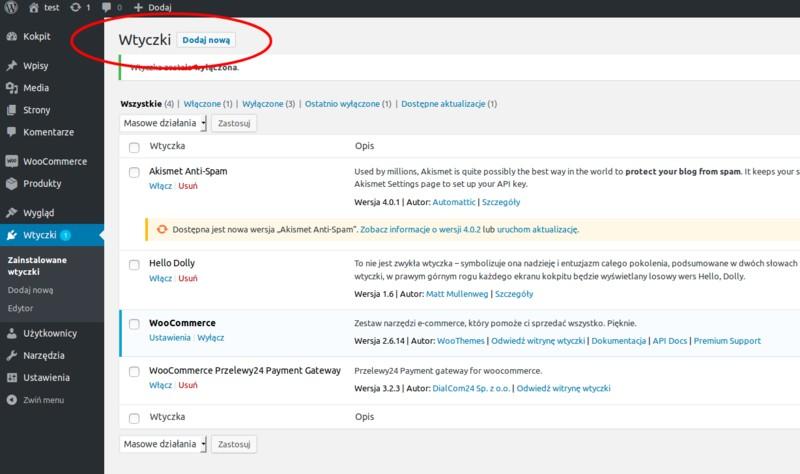Click the Akismet update notice refresh icon
This screenshot has width=800, height=474.
tap(162, 229)
